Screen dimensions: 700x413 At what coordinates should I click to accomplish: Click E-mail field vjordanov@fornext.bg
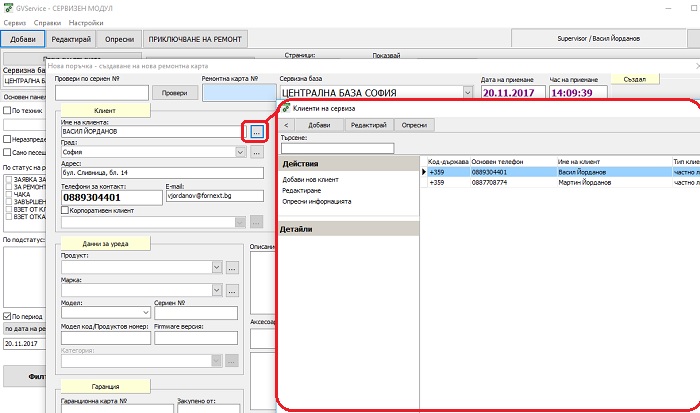215,196
